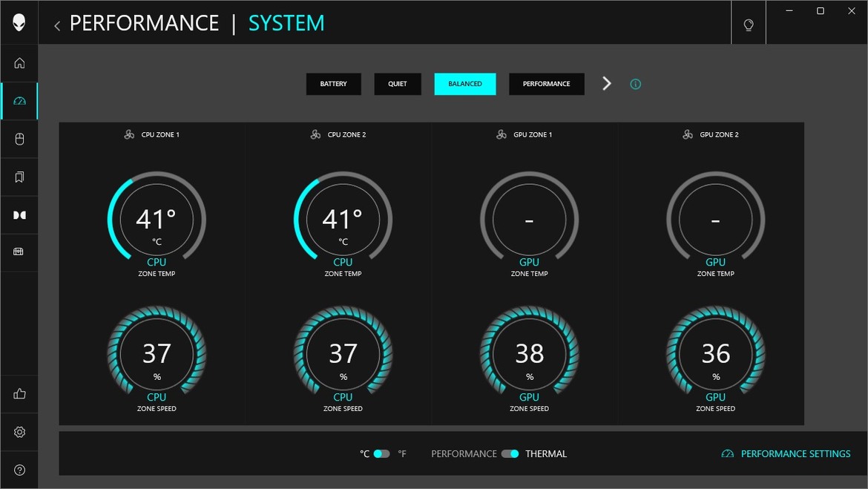The image size is (868, 489).
Task: Show more power modes with right chevron
Action: 607,84
